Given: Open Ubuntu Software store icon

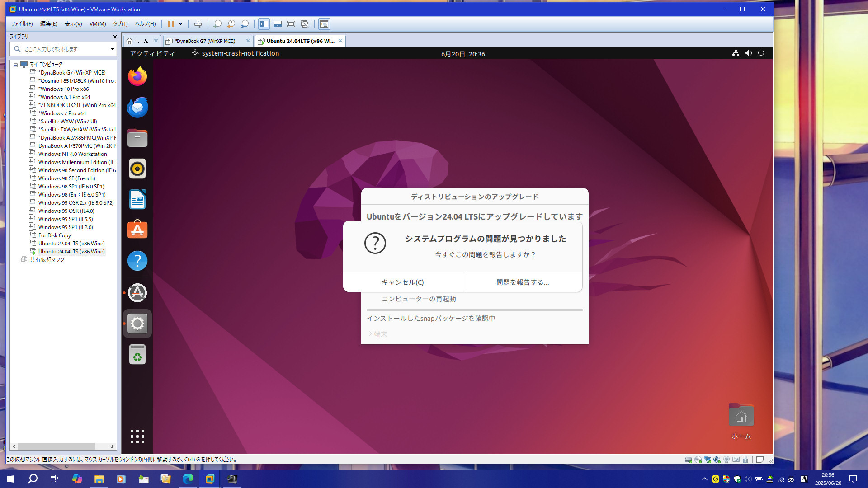Looking at the screenshot, I should click(137, 230).
